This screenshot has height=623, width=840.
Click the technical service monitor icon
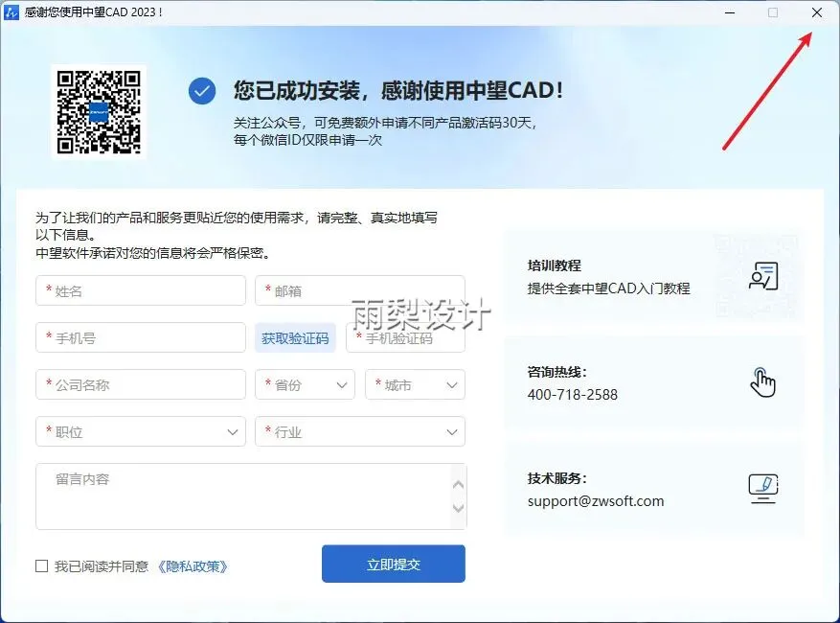[x=762, y=489]
